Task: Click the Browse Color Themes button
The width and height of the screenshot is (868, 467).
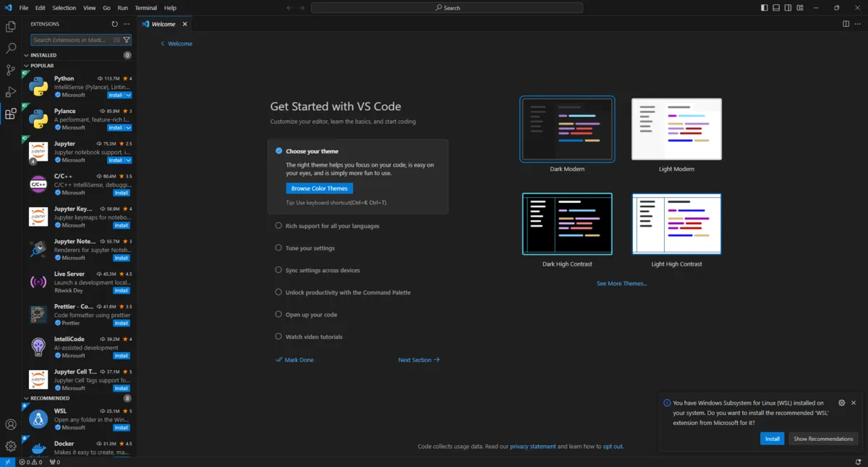Action: (x=319, y=188)
